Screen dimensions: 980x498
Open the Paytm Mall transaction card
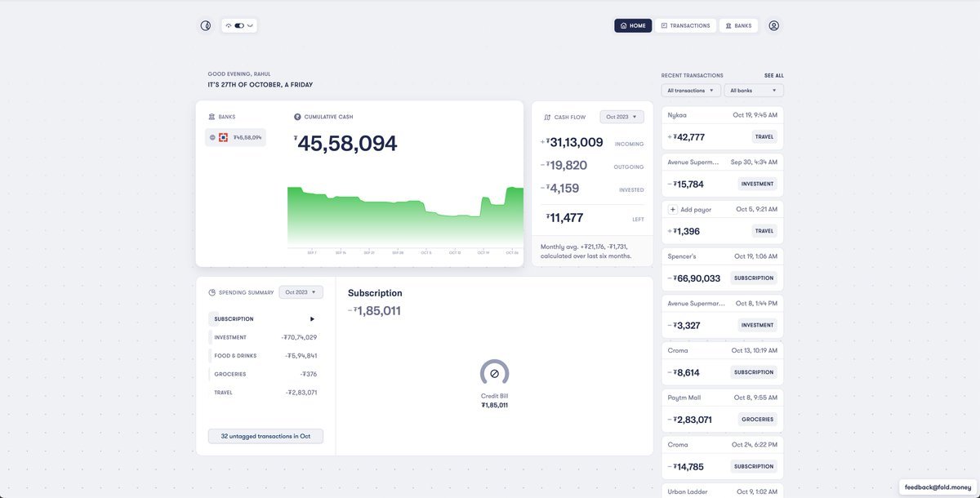pyautogui.click(x=723, y=410)
